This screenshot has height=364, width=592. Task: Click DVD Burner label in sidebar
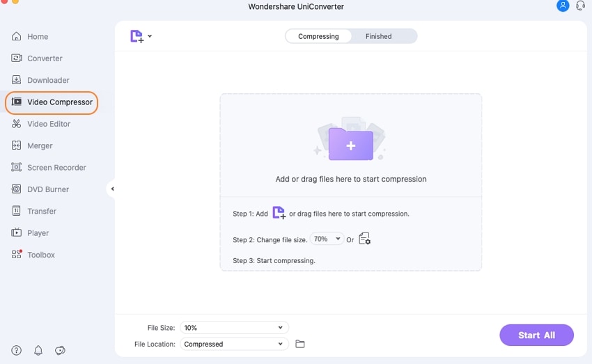pyautogui.click(x=48, y=189)
